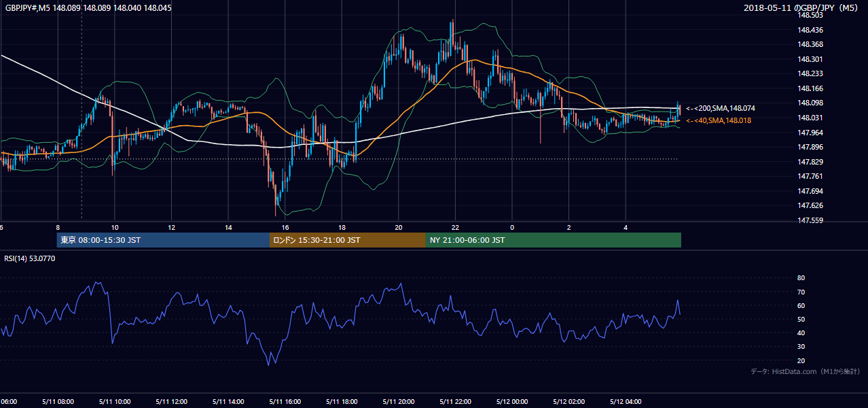Screen dimensions: 868x408
Task: Click price axis label 147.626
Action: tap(810, 205)
